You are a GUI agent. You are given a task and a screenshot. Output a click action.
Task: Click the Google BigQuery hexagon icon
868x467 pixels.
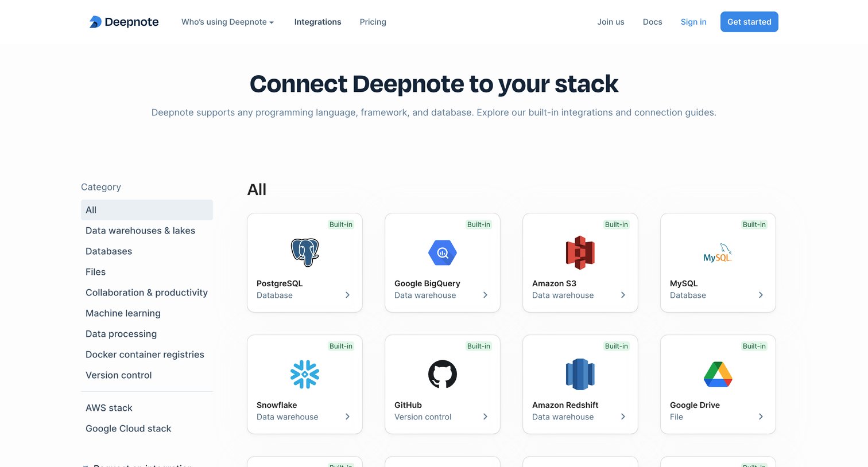pyautogui.click(x=443, y=252)
